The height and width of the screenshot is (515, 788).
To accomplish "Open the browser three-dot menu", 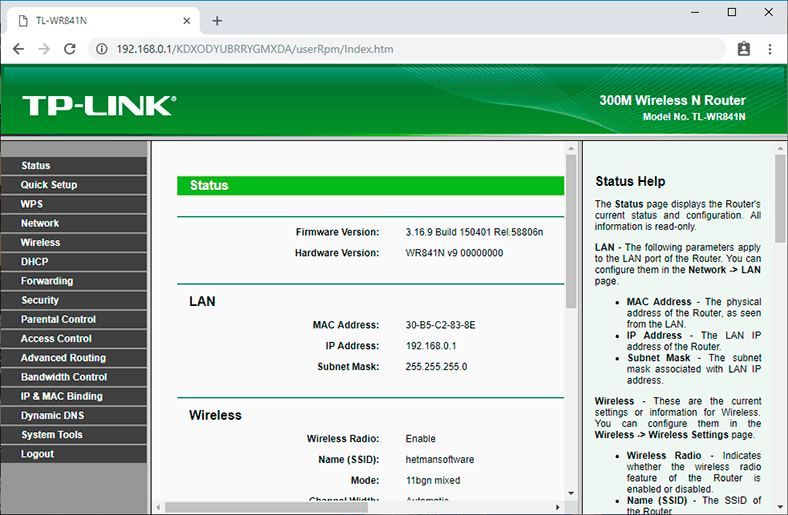I will pos(770,49).
